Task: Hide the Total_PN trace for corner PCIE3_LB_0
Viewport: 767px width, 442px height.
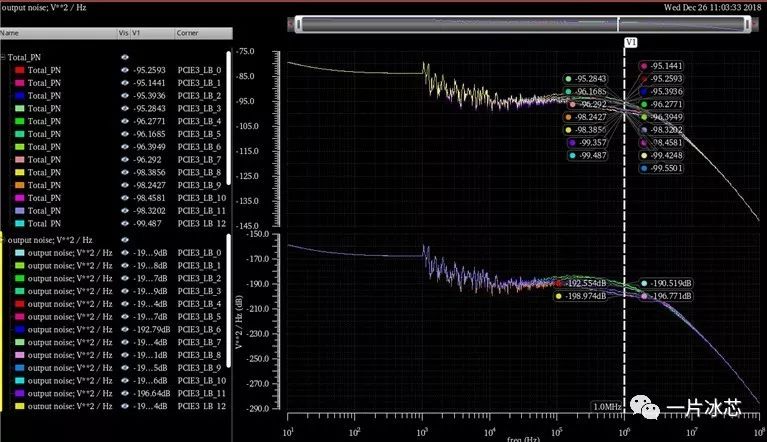Action: click(125, 70)
